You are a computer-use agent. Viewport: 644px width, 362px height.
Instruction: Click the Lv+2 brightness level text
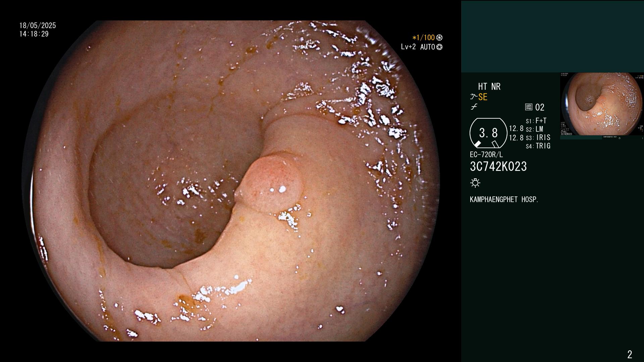(408, 47)
